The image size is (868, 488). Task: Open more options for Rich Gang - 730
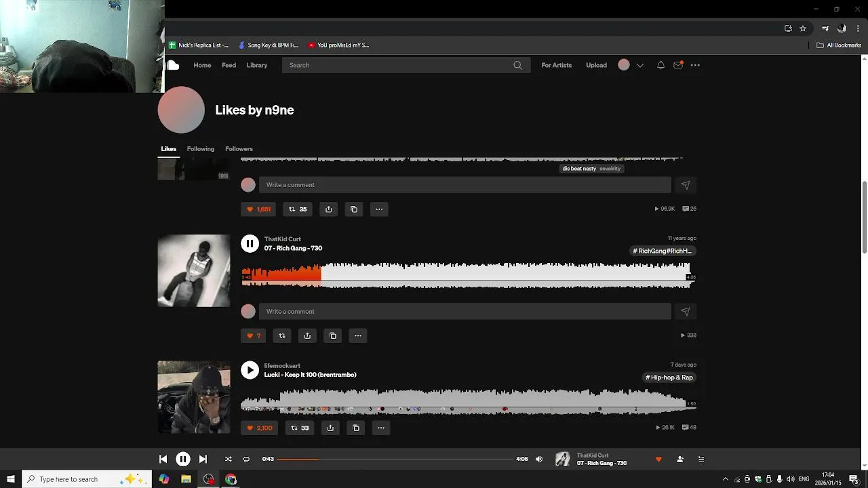pyautogui.click(x=358, y=335)
